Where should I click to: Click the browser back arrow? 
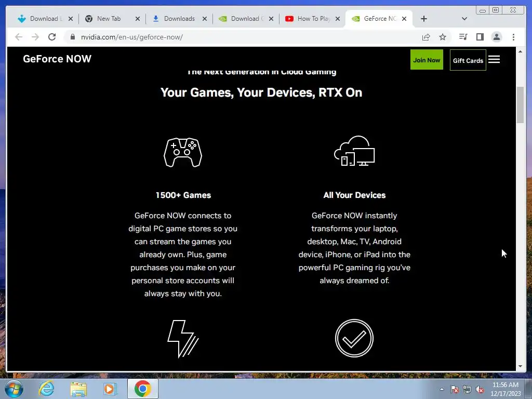click(x=19, y=37)
